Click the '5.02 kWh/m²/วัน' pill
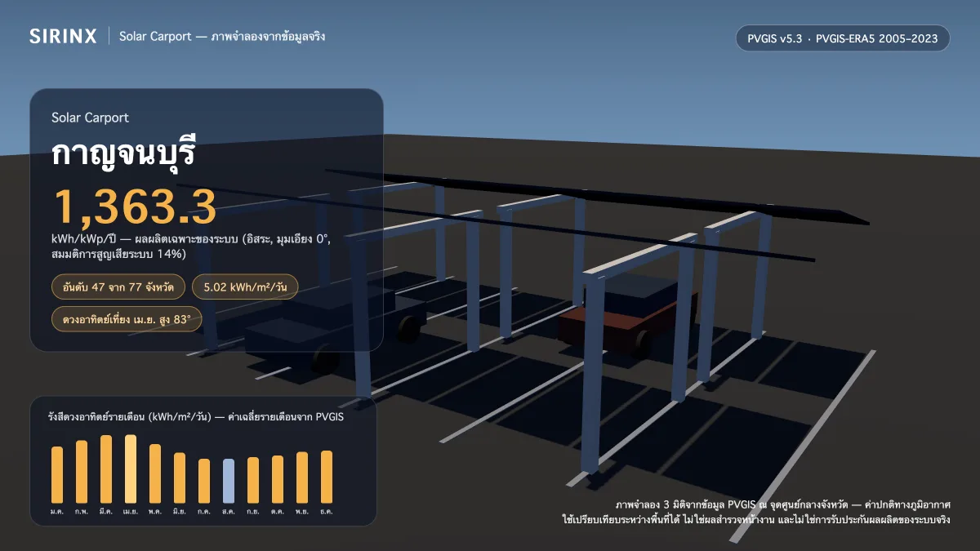Image resolution: width=980 pixels, height=551 pixels. click(245, 288)
